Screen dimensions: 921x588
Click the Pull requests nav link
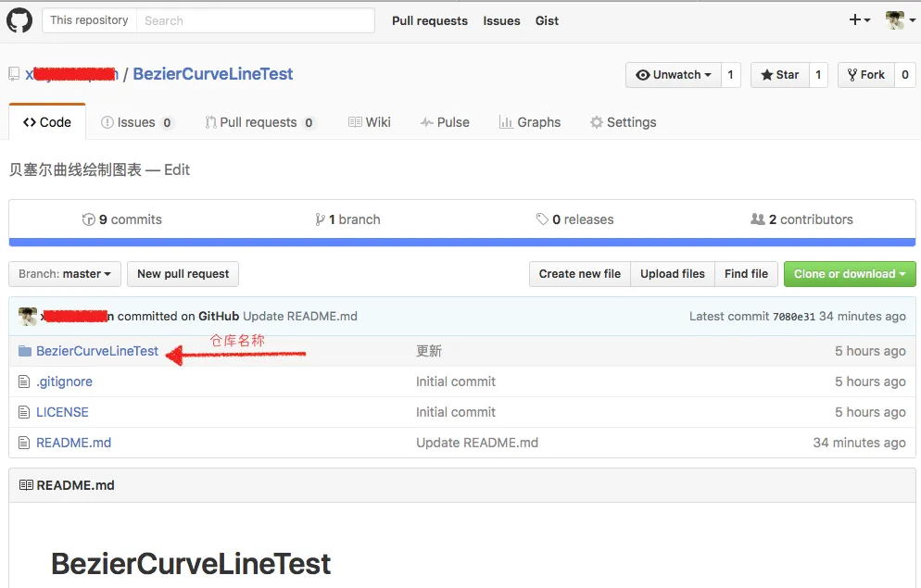tap(429, 20)
